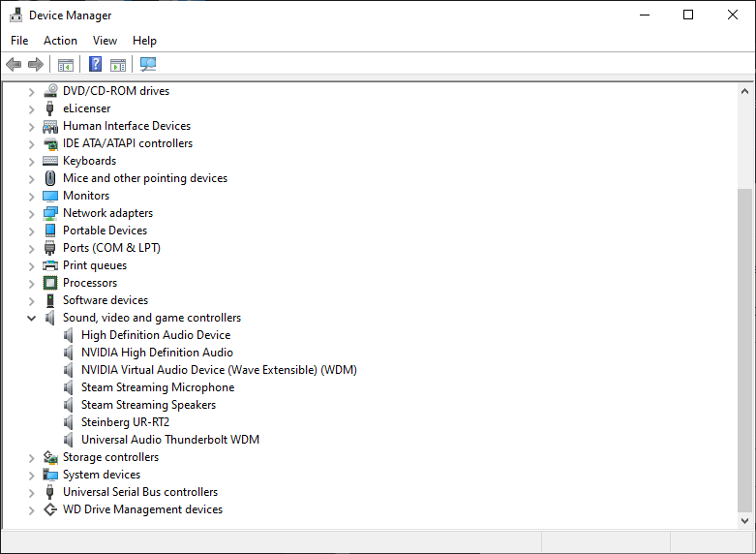The image size is (756, 554).
Task: Expand the DVD/CD-ROM drives category
Action: 31,92
